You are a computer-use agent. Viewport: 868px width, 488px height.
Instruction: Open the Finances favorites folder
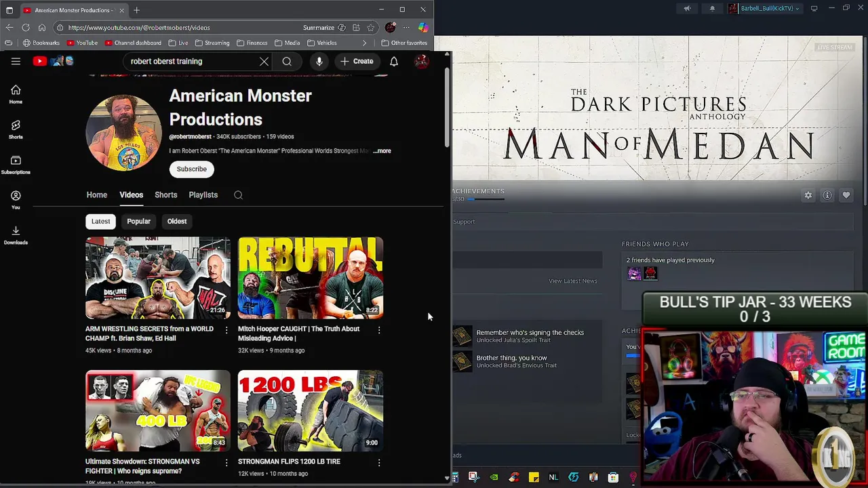(252, 43)
